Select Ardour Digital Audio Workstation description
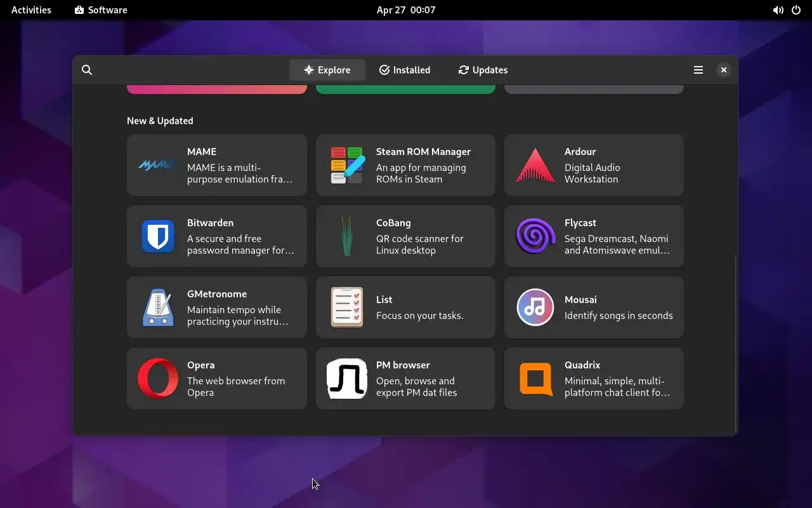The height and width of the screenshot is (508, 812). click(x=593, y=173)
